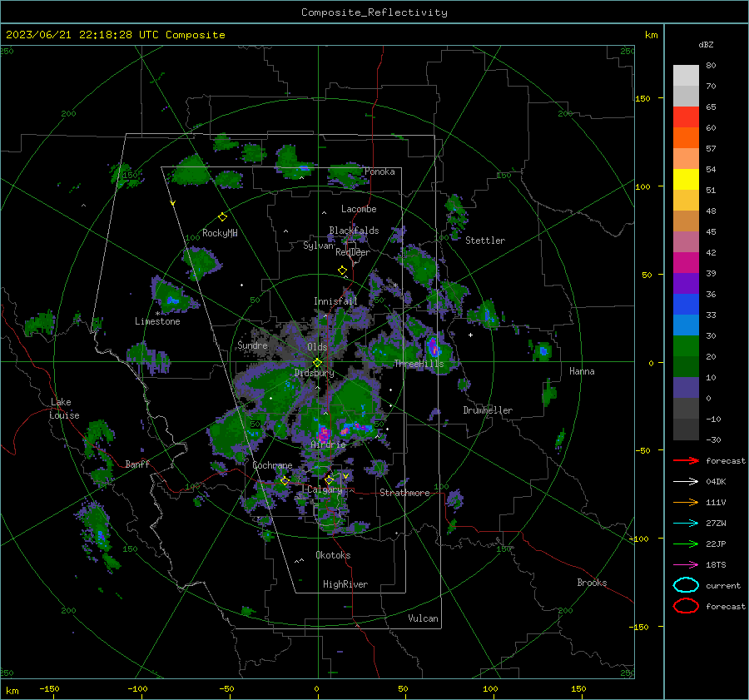The height and width of the screenshot is (700, 749).
Task: Click the Strathmore city label
Action: [x=404, y=493]
